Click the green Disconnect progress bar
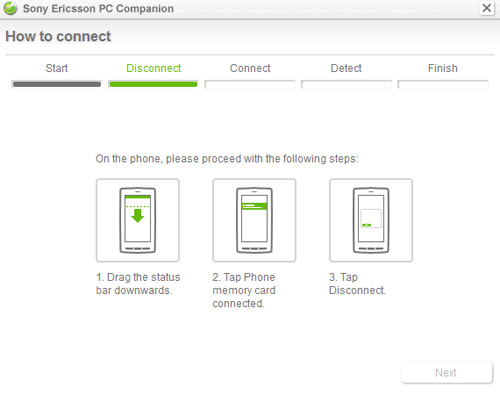 click(x=153, y=84)
